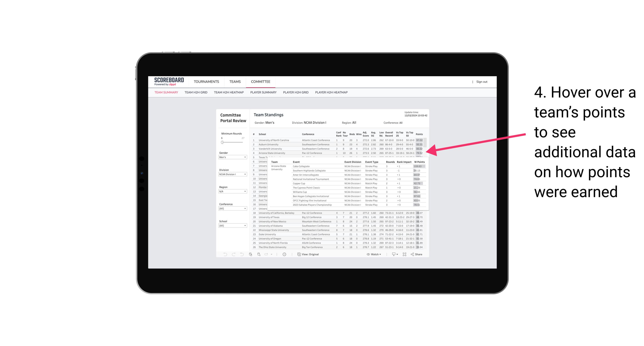Click the Watch button with dropdown

coord(374,254)
